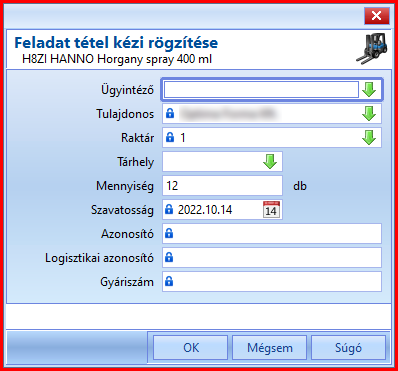This screenshot has width=398, height=371.
Task: Expand the Tulajdonos dropdown arrow
Action: pyautogui.click(x=369, y=114)
